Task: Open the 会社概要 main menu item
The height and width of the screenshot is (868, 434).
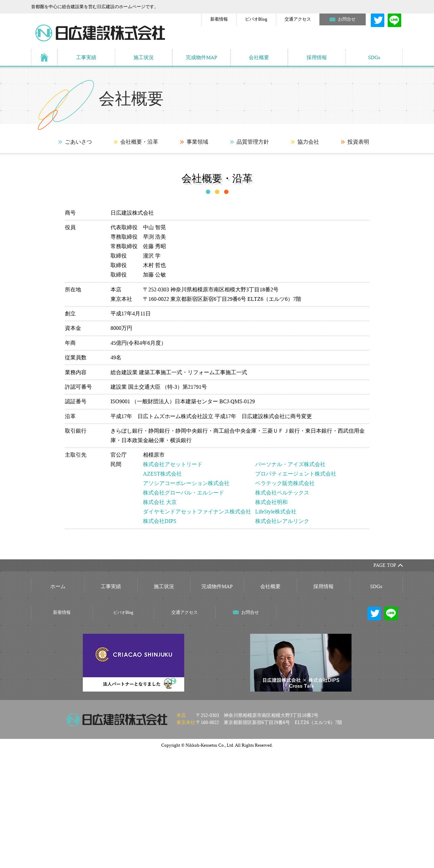Action: coord(259,57)
